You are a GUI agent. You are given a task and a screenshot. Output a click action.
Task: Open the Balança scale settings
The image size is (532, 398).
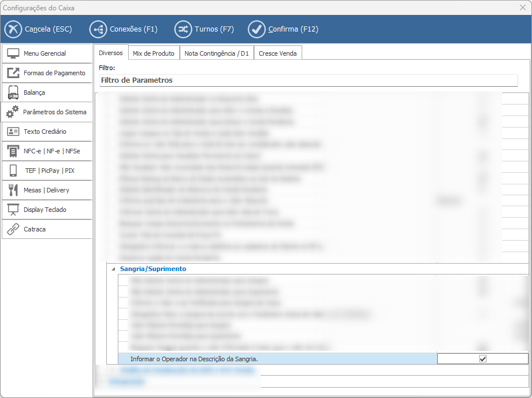47,92
